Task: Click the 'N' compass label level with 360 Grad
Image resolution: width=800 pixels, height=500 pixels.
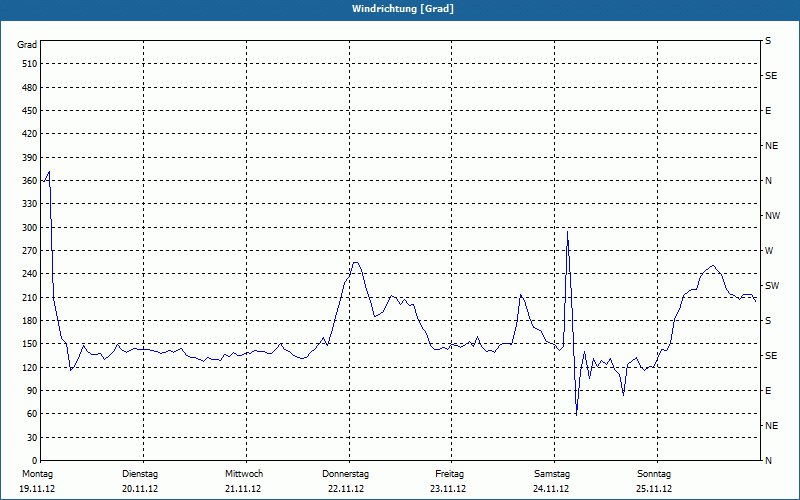Action: tap(768, 181)
